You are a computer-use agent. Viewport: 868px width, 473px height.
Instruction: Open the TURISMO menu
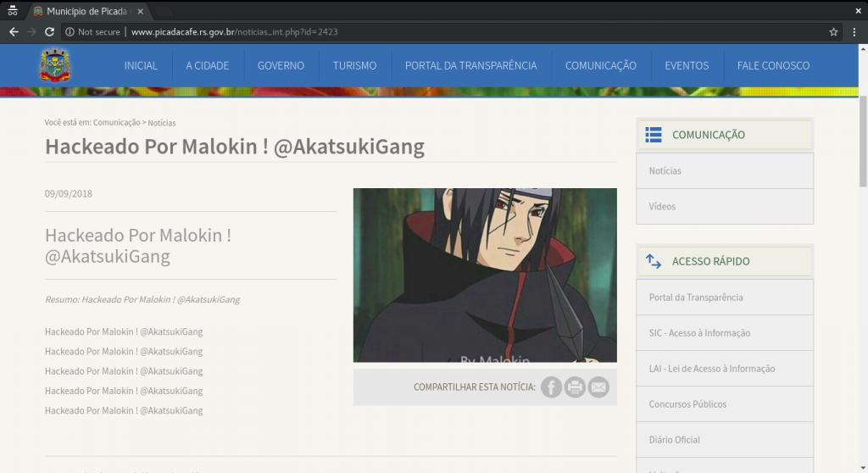pyautogui.click(x=355, y=65)
